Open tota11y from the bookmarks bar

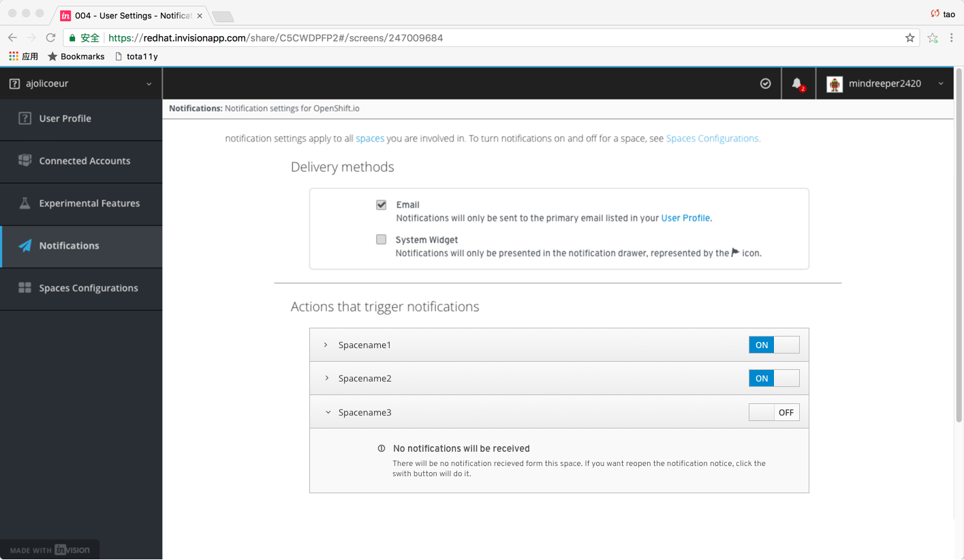point(141,56)
